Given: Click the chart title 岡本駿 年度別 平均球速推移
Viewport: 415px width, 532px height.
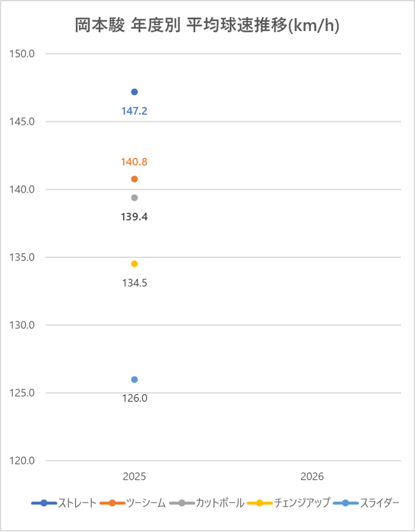Looking at the screenshot, I should point(207,25).
